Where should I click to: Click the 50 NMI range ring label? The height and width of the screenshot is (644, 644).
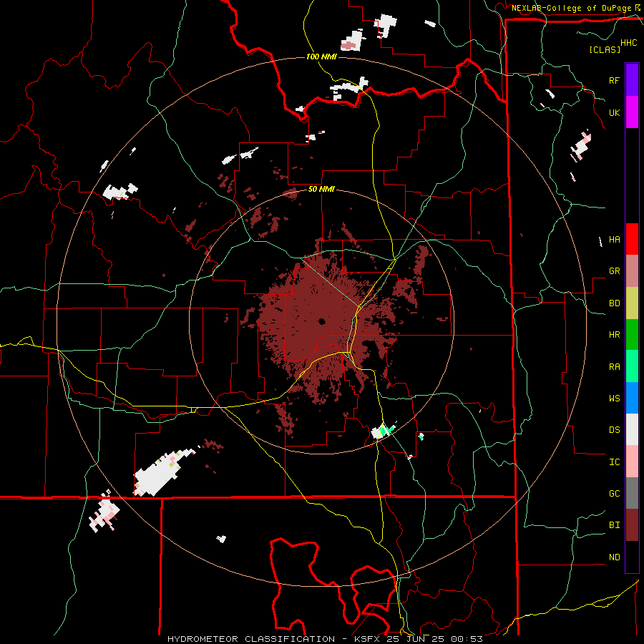[x=321, y=190]
